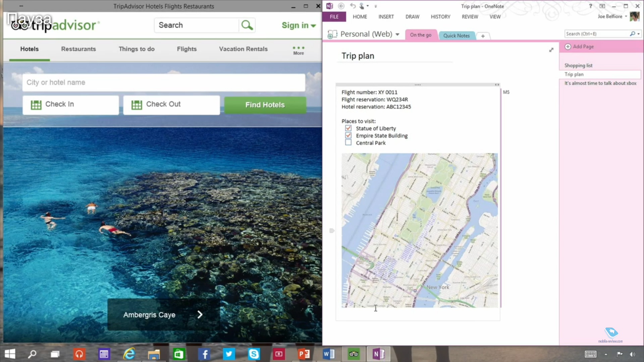The width and height of the screenshot is (644, 362).
Task: Switch to the DRAW ribbon tab
Action: pyautogui.click(x=412, y=17)
